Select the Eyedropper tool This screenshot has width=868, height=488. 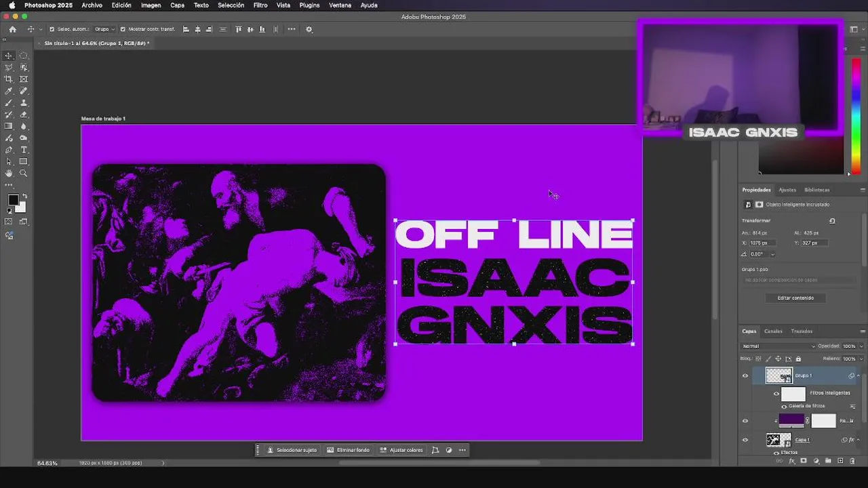point(8,91)
